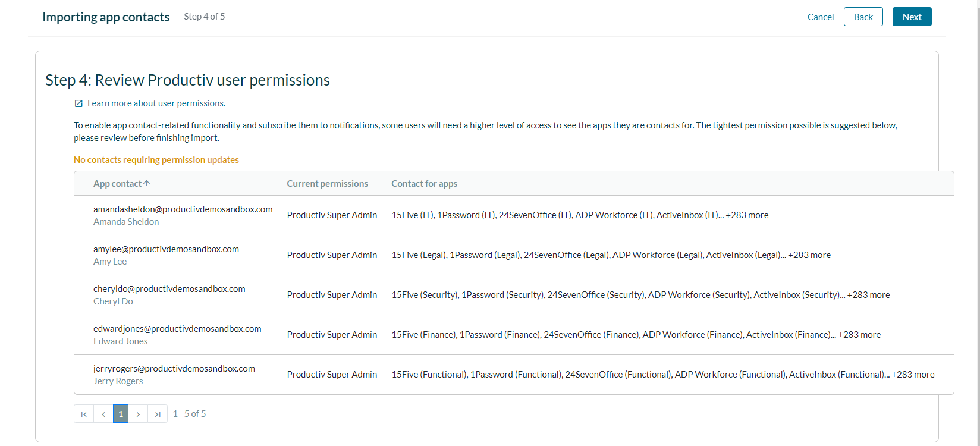Cancel the contact import
980x446 pixels.
click(820, 17)
